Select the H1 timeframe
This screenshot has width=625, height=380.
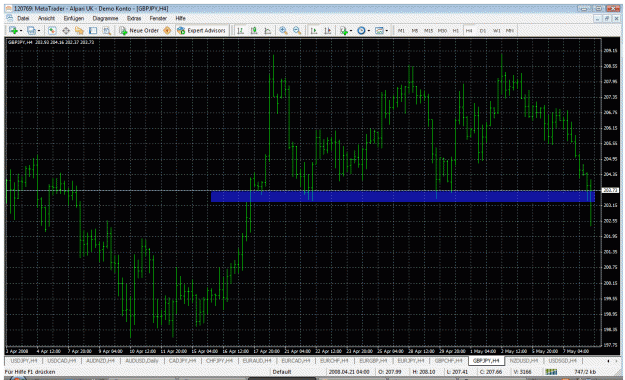point(456,31)
